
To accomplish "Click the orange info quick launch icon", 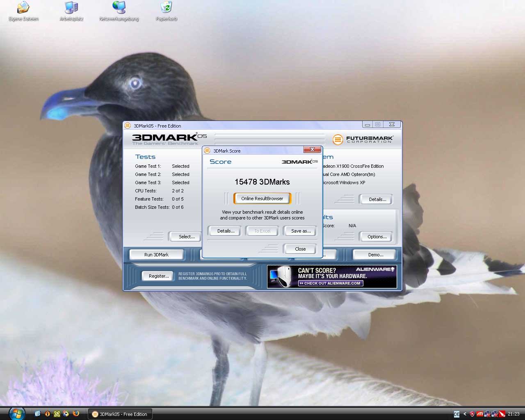I will point(47,414).
